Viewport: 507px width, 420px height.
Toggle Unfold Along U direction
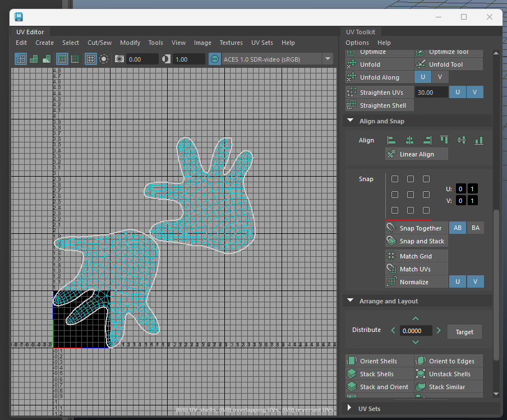(x=423, y=77)
